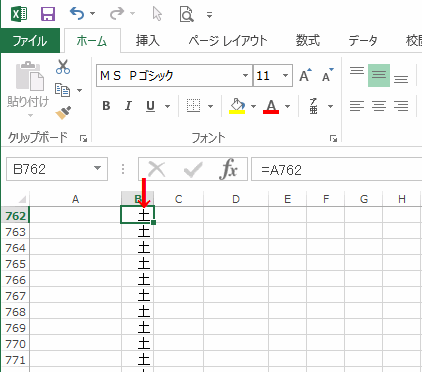422x372 pixels.
Task: Click the Cut scissors icon
Action: (63, 67)
